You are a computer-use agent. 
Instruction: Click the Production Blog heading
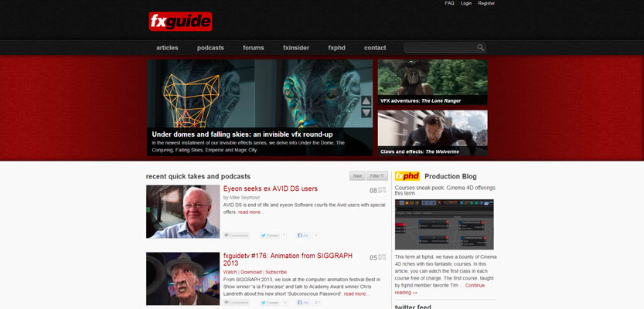[x=451, y=176]
